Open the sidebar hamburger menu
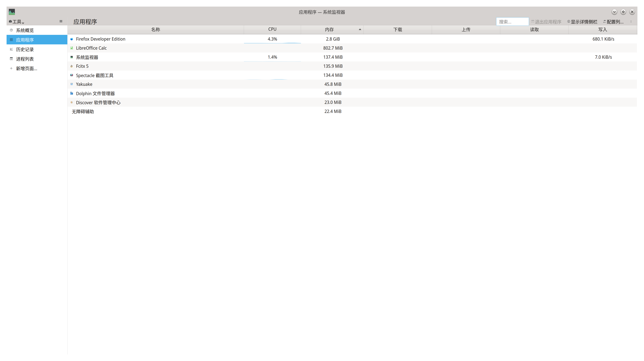644x361 pixels. click(x=61, y=22)
